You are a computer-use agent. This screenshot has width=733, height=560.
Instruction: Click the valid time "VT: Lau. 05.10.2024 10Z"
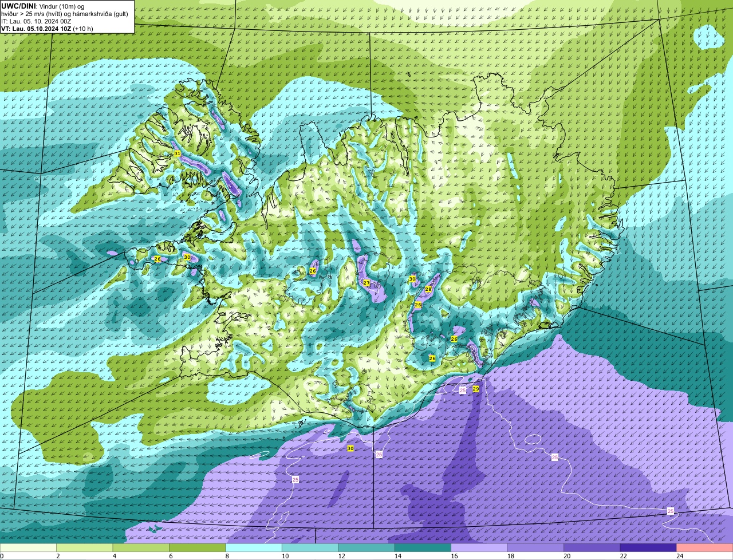tap(36, 29)
